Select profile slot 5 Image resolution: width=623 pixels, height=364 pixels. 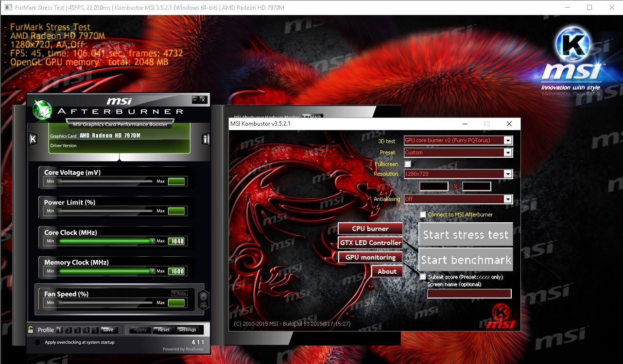[x=95, y=330]
